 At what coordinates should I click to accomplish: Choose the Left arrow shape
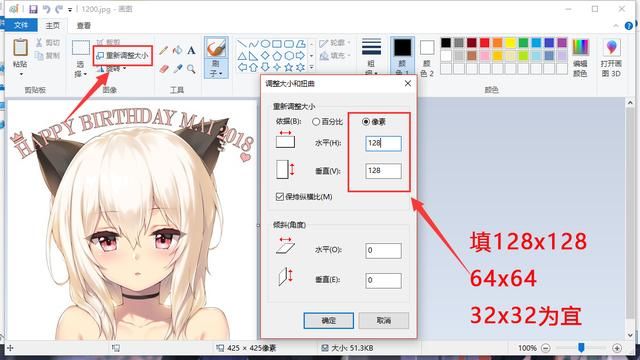(242, 67)
